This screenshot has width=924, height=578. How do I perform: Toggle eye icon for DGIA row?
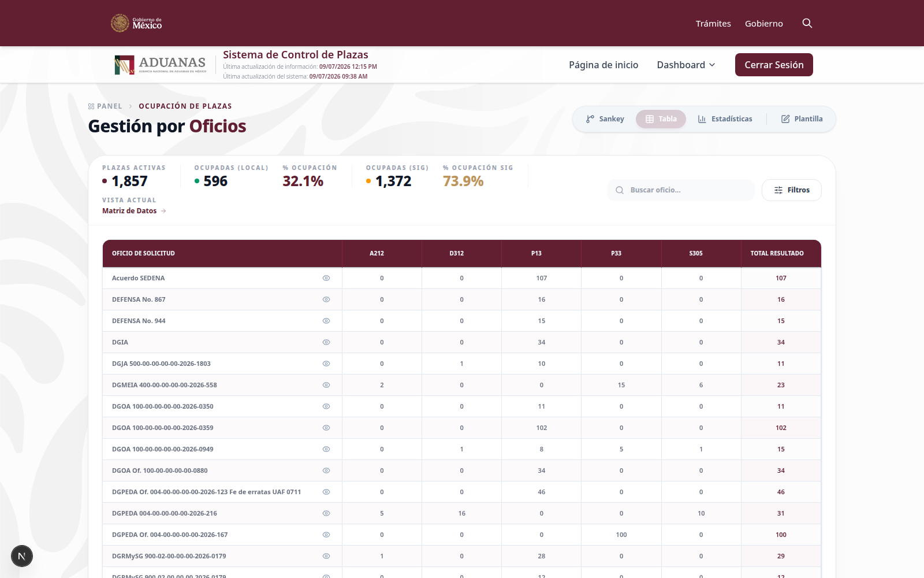326,342
